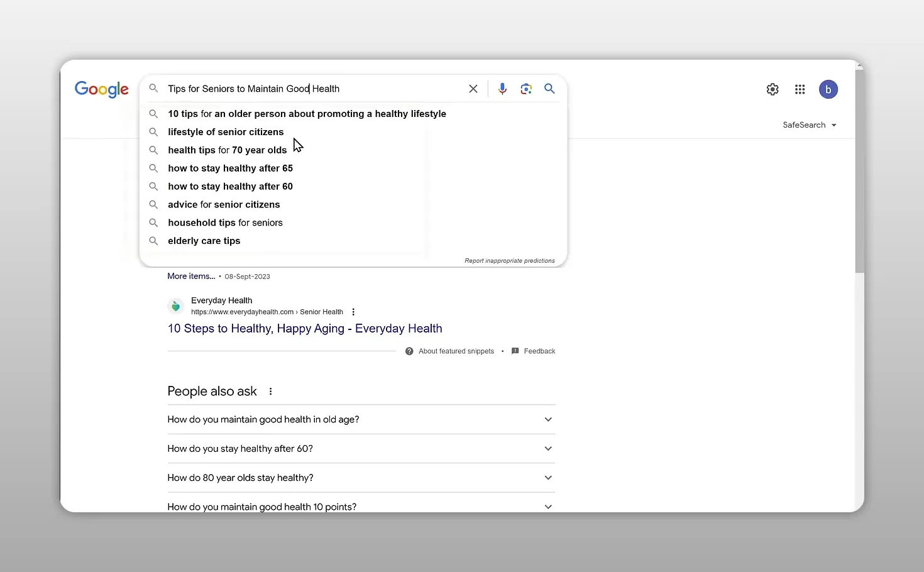Click the Feedback flag icon

pyautogui.click(x=515, y=351)
